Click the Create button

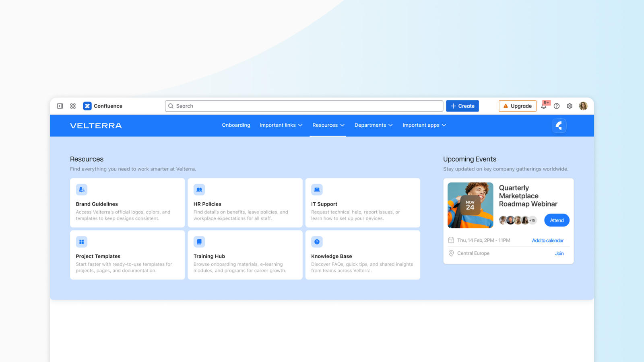point(462,106)
